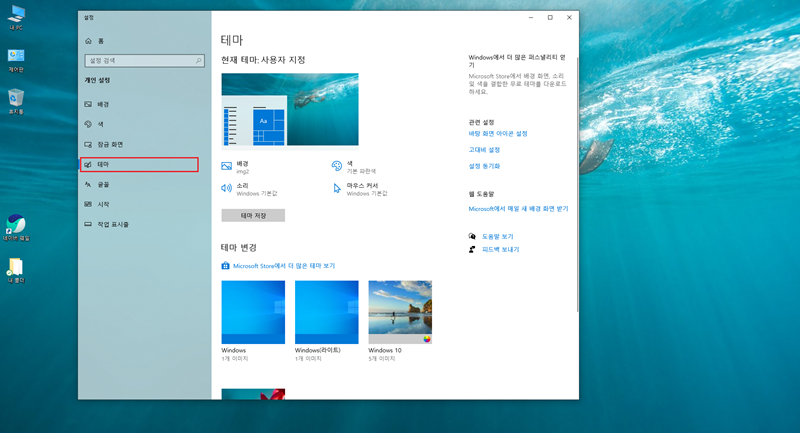
Task: Open the 마우스 커서 cursor option
Action: point(360,189)
